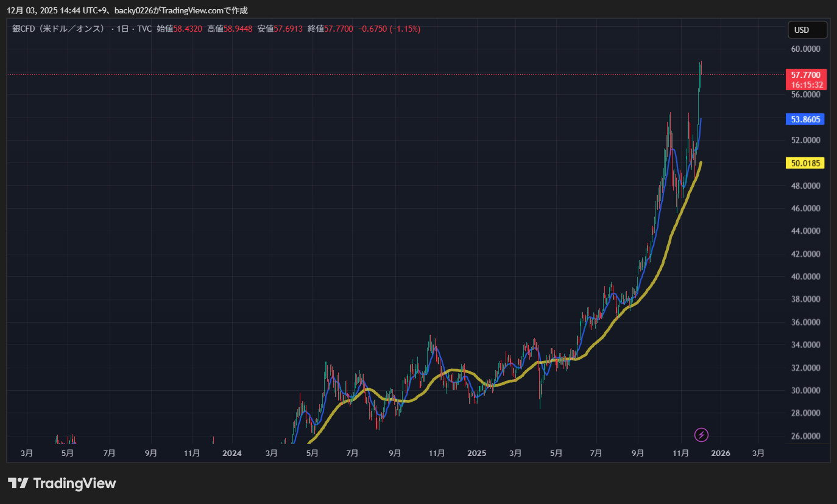Click the -0.6750 (-1.15%) change value

click(389, 29)
